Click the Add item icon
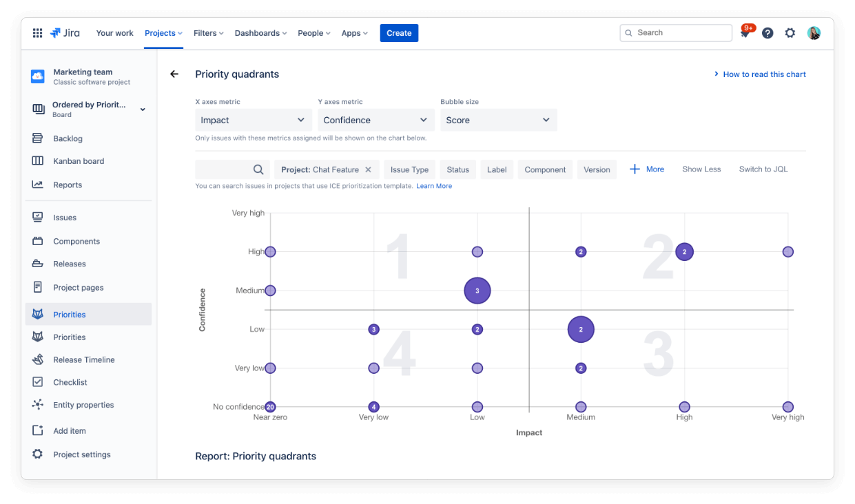Screen dimensions: 855x504 point(38,430)
